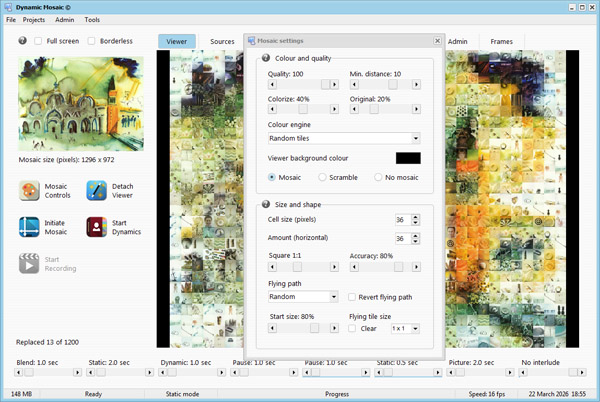Viewport: 600px width, 402px height.
Task: Click the Cell size pixels input field
Action: pos(400,220)
